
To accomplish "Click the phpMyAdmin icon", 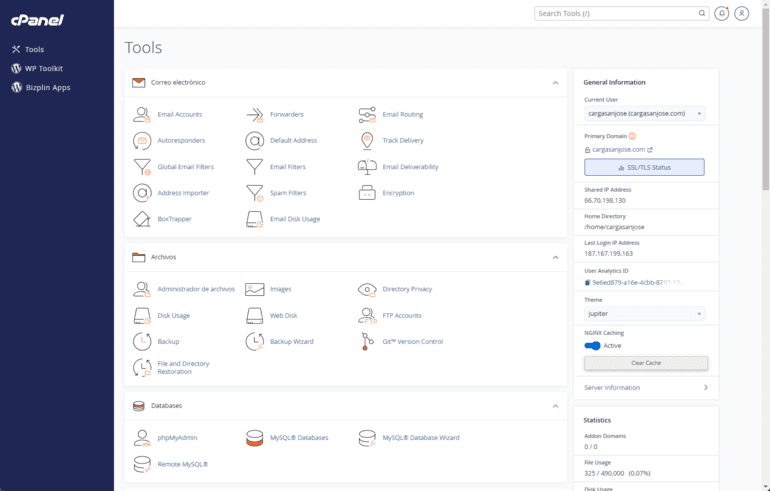I will (x=142, y=438).
